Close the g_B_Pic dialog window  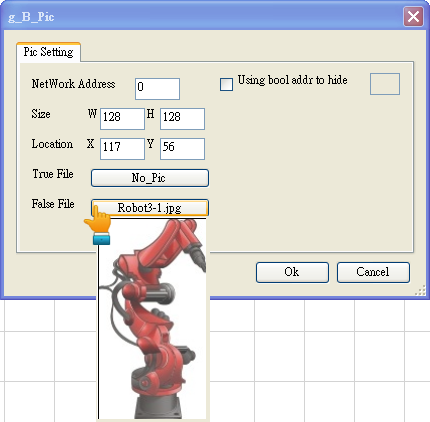tap(413, 16)
